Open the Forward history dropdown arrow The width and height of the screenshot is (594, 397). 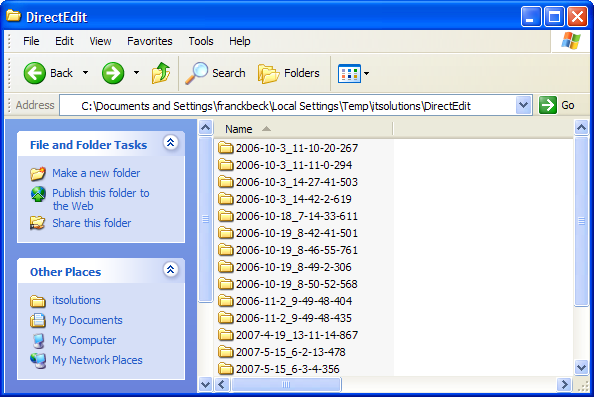(x=136, y=73)
